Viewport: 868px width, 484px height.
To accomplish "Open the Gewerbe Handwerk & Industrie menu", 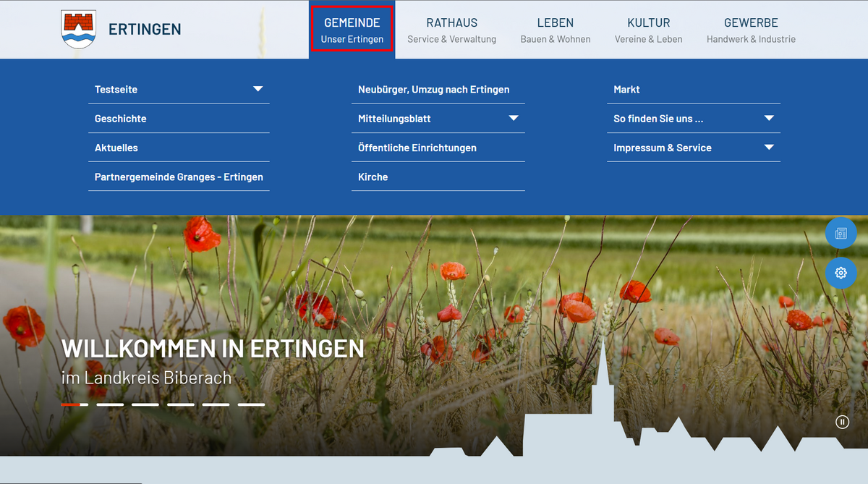I will tap(751, 30).
